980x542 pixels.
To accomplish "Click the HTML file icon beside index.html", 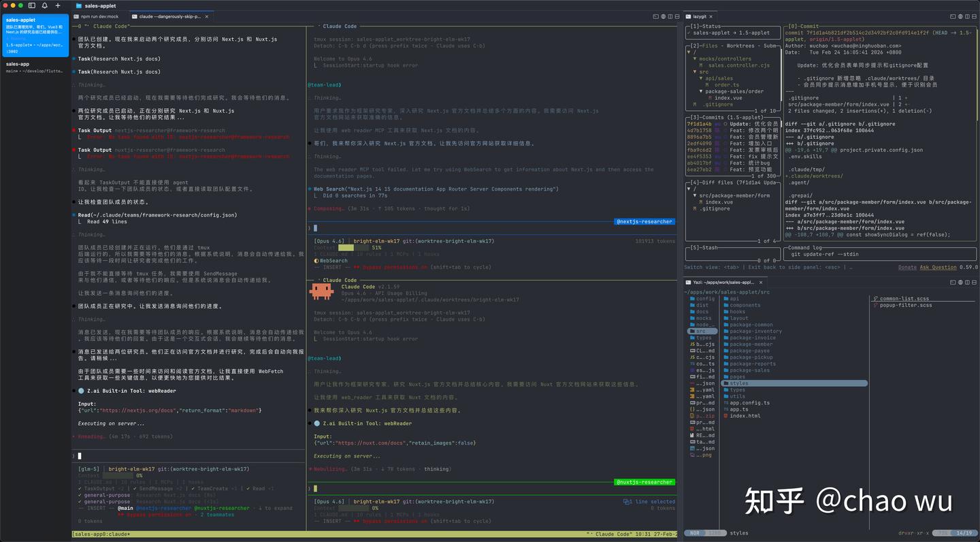I will pyautogui.click(x=726, y=415).
